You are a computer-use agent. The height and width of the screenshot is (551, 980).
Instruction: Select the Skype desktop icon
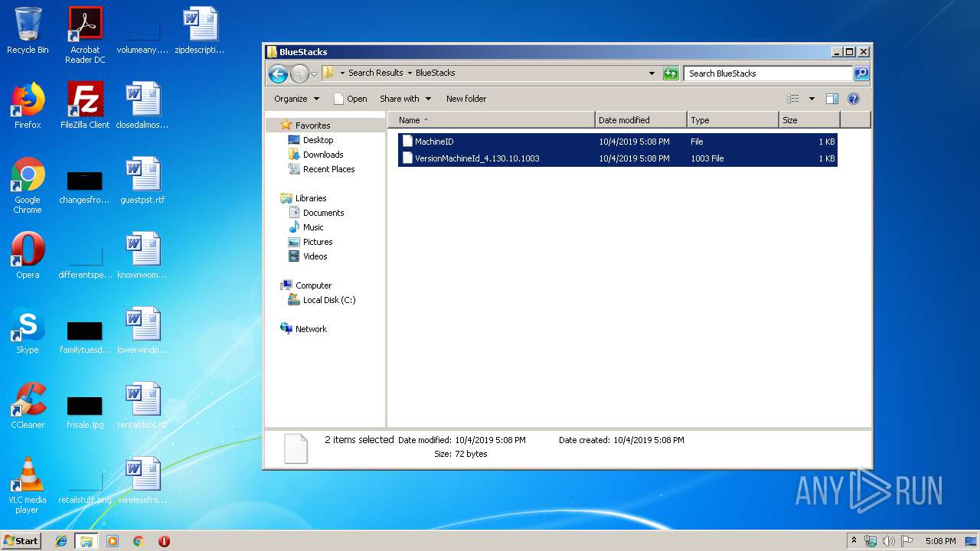click(x=28, y=331)
